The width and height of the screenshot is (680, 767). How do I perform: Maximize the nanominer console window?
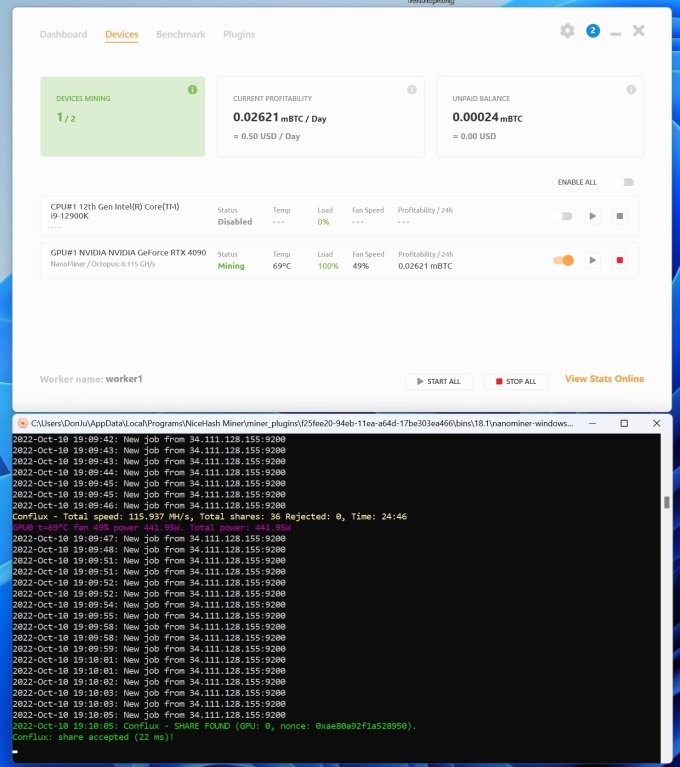(x=624, y=423)
